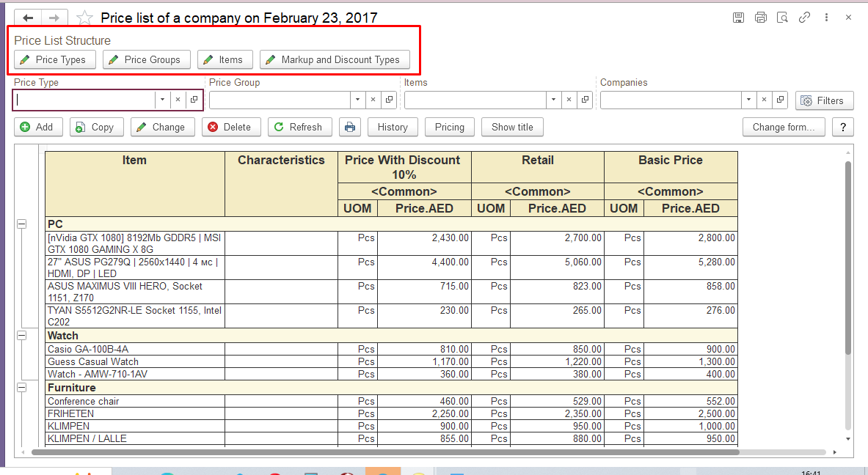The width and height of the screenshot is (868, 475).
Task: Click the Retail column header
Action: [x=538, y=167]
